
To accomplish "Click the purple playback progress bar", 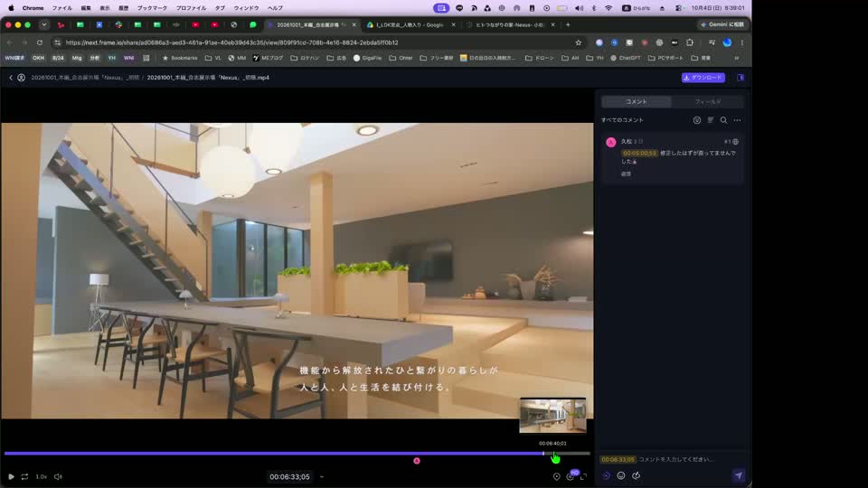I will pyautogui.click(x=274, y=453).
